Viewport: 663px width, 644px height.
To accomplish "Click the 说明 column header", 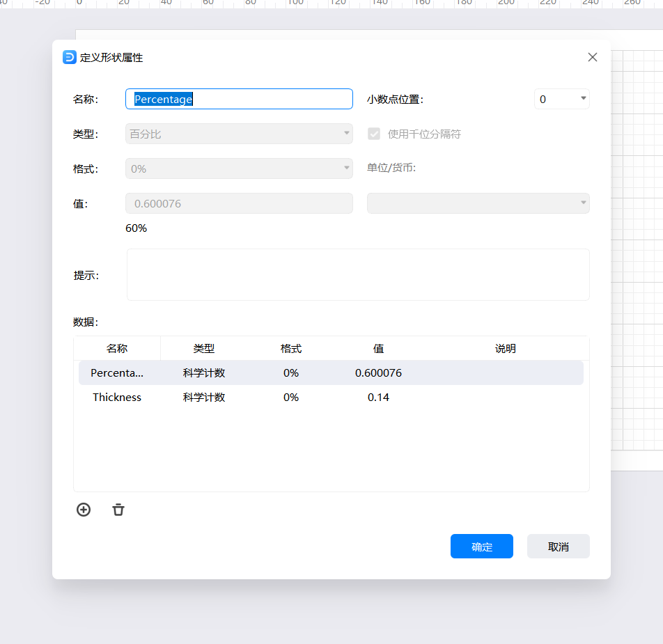I will pyautogui.click(x=505, y=349).
